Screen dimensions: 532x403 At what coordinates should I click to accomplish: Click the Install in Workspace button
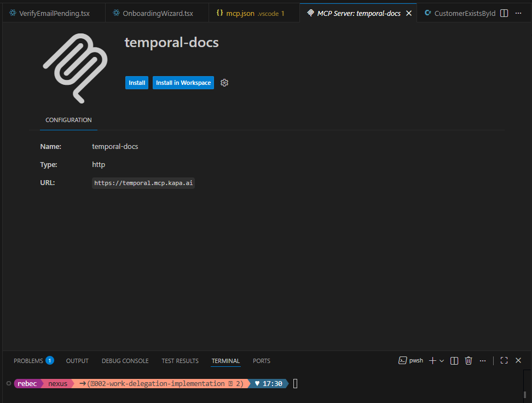coord(183,83)
